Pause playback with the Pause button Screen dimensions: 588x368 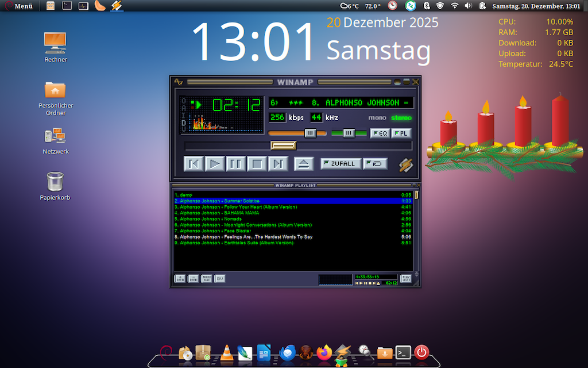pyautogui.click(x=235, y=164)
